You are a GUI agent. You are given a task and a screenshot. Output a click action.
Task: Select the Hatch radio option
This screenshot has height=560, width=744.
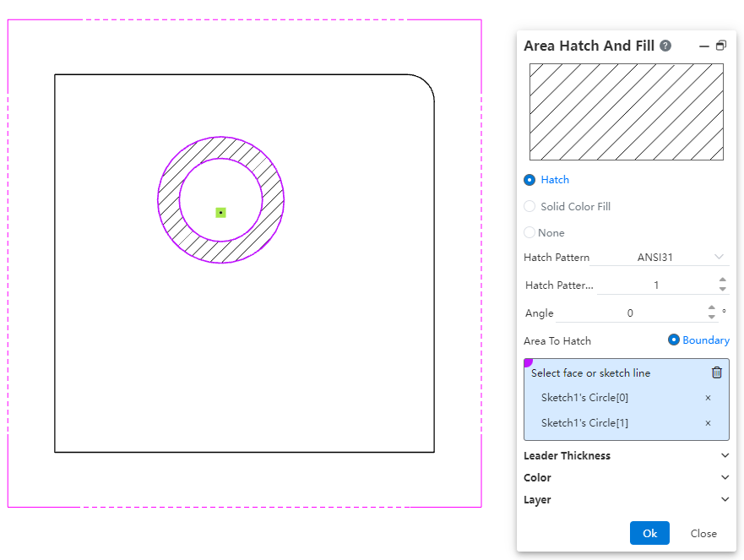point(530,180)
